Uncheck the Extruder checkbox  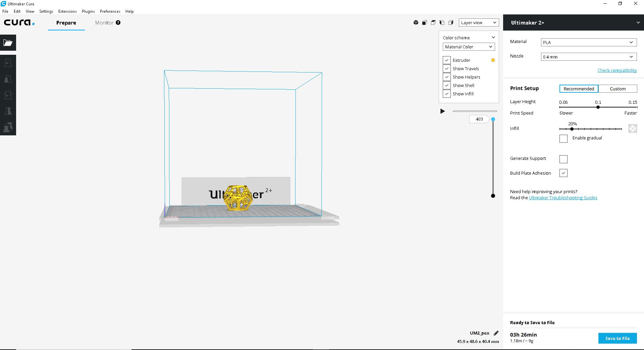point(447,60)
